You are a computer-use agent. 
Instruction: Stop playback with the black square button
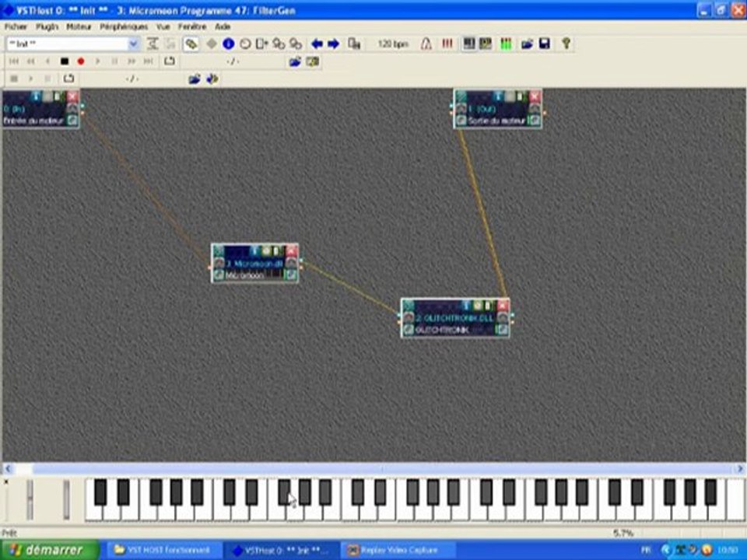(65, 61)
